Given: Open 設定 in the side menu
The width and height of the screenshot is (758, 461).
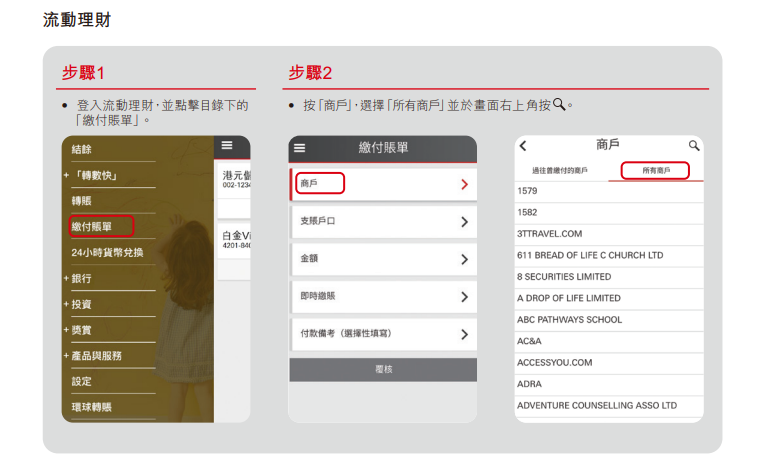Looking at the screenshot, I should click(x=82, y=381).
